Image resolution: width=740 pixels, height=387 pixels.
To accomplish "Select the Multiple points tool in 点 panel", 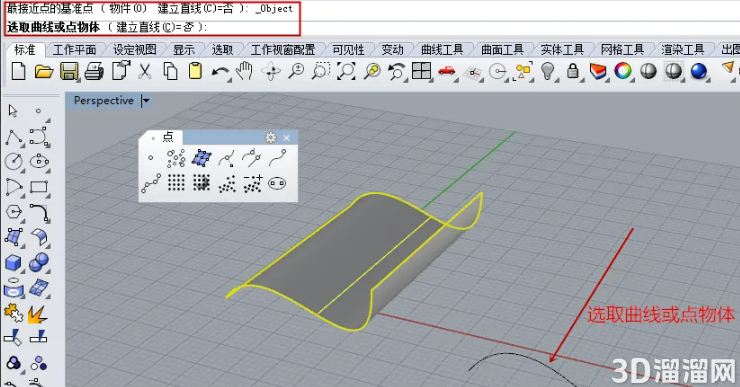I will pyautogui.click(x=176, y=159).
